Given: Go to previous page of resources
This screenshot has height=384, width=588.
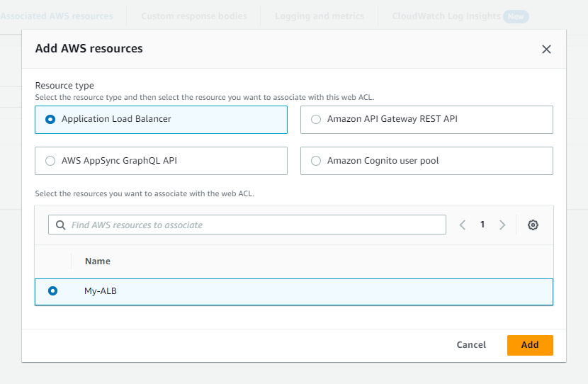Looking at the screenshot, I should tap(463, 225).
